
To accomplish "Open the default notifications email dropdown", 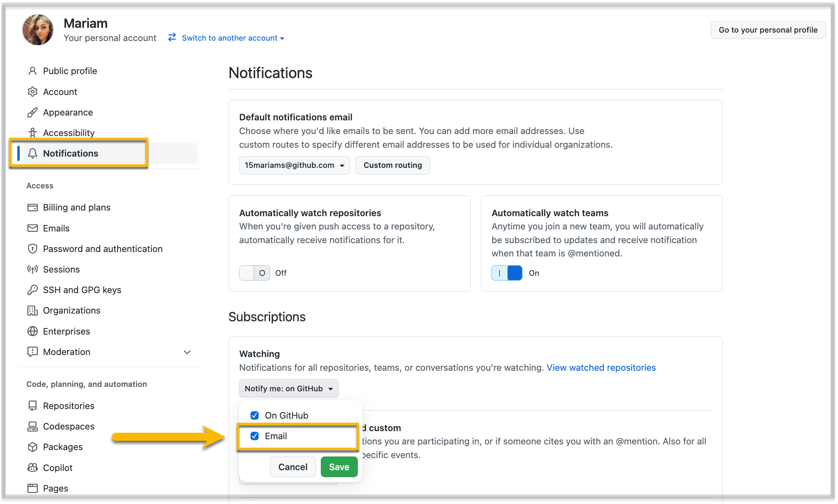I will tap(294, 165).
